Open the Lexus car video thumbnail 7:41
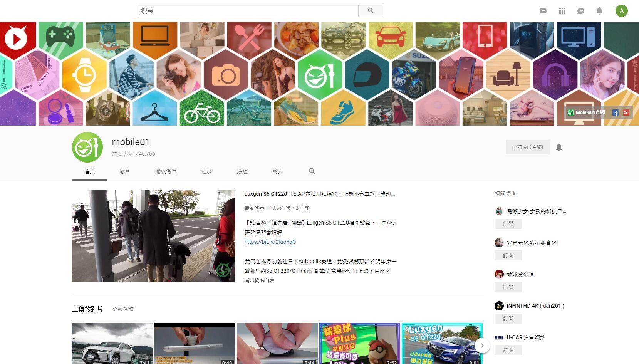639x364 pixels. click(112, 343)
